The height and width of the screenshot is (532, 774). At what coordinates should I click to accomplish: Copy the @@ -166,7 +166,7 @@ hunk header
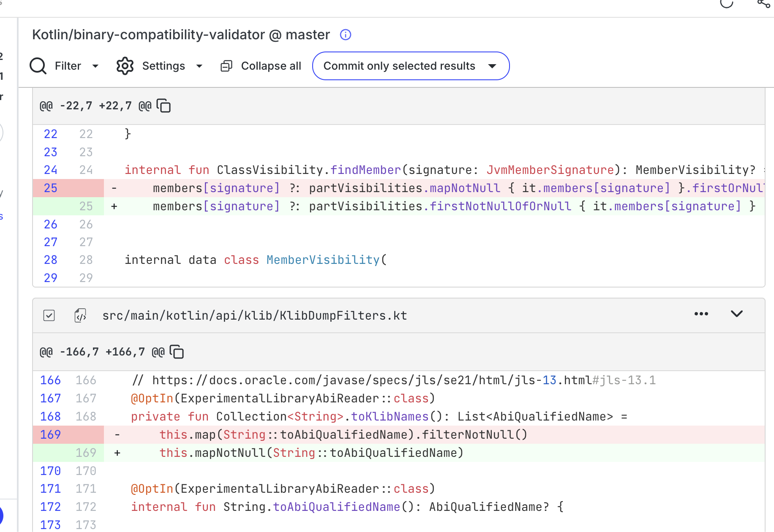(x=177, y=352)
